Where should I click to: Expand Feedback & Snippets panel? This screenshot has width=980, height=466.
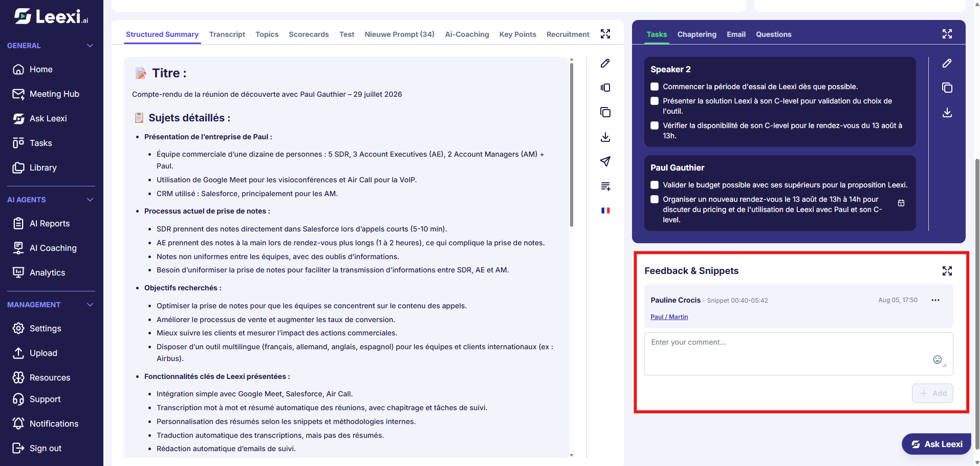coord(947,271)
